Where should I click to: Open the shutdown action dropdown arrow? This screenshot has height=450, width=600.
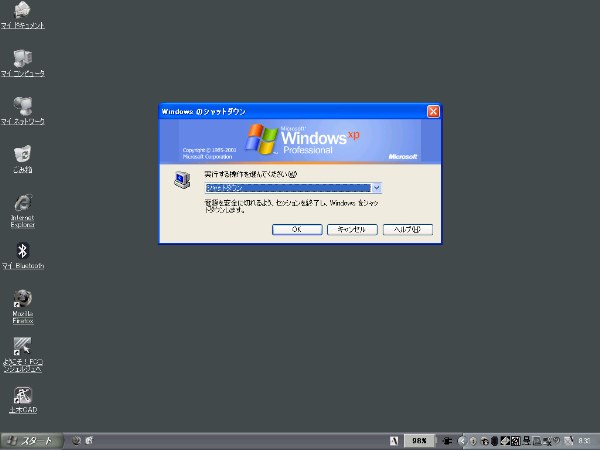point(377,188)
